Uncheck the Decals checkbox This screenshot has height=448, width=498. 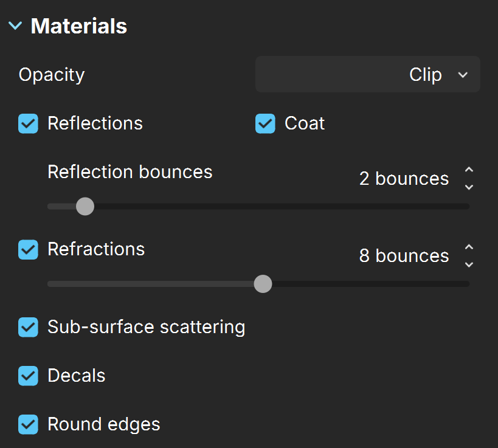click(x=28, y=376)
